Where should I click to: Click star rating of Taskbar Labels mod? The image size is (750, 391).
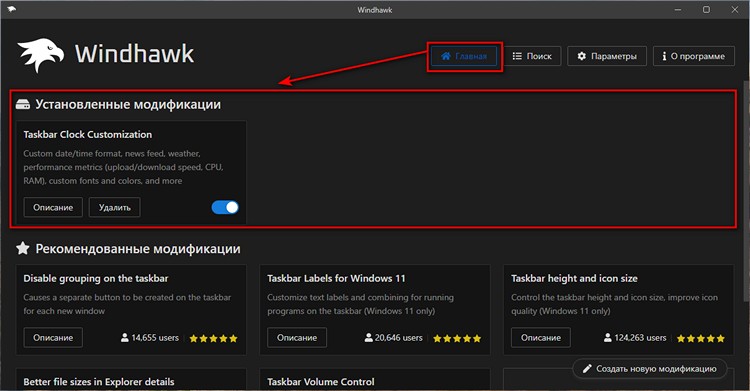(x=457, y=338)
